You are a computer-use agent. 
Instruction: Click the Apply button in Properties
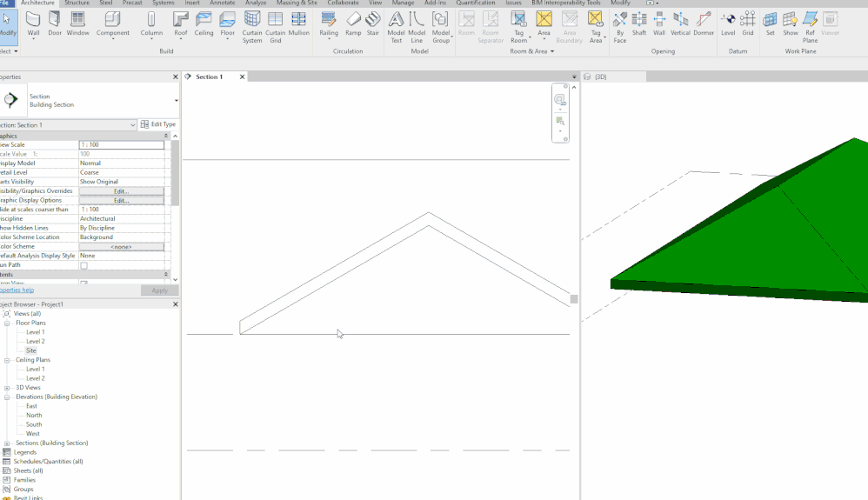coord(159,290)
